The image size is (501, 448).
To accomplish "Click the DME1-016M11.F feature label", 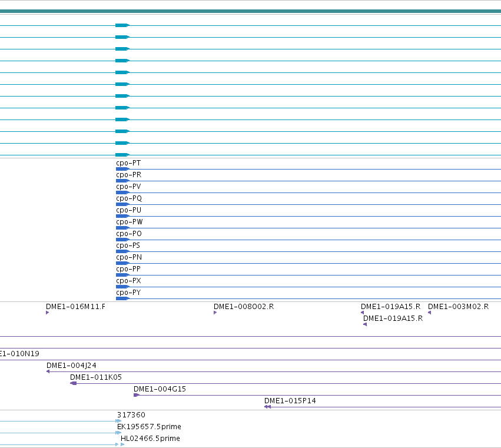I will [76, 307].
